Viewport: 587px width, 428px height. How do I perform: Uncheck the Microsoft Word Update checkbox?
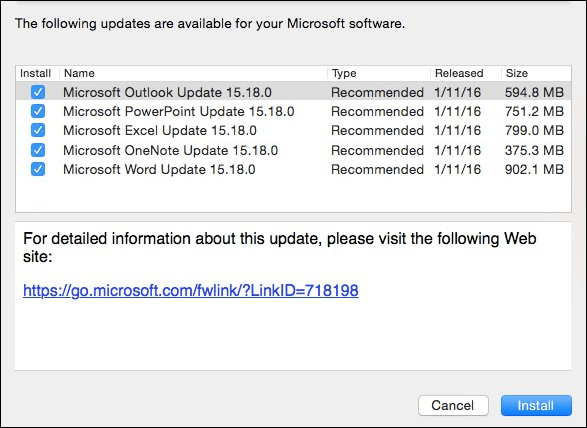click(x=38, y=169)
